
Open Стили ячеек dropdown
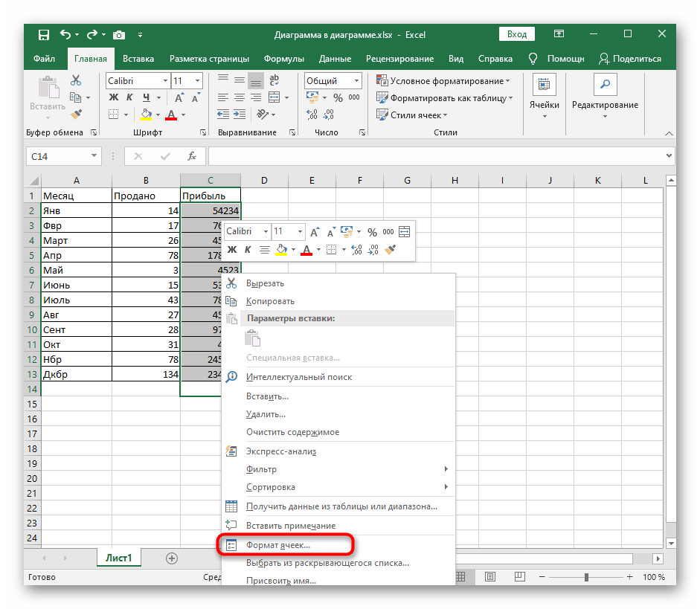[411, 115]
